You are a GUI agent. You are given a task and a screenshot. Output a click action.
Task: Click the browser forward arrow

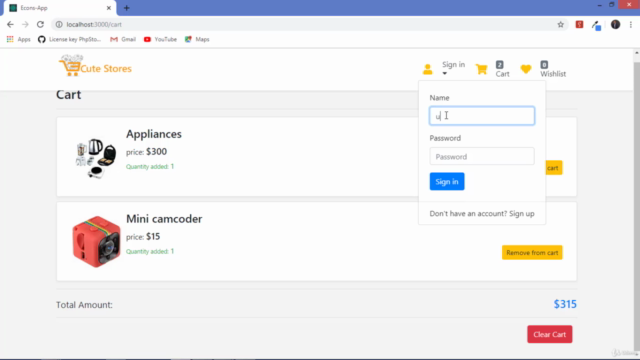pyautogui.click(x=25, y=24)
